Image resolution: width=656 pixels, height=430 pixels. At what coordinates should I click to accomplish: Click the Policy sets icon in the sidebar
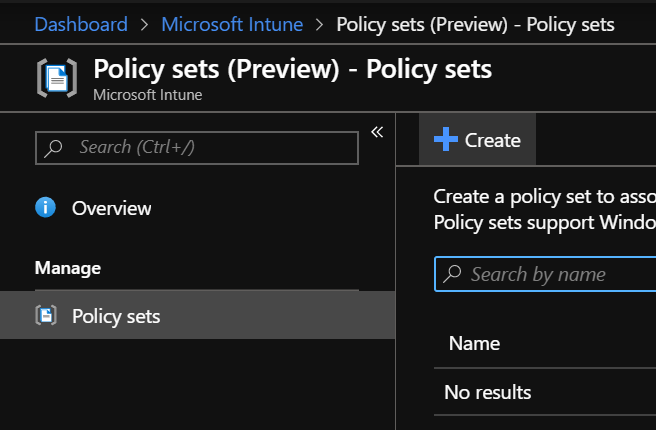click(45, 316)
